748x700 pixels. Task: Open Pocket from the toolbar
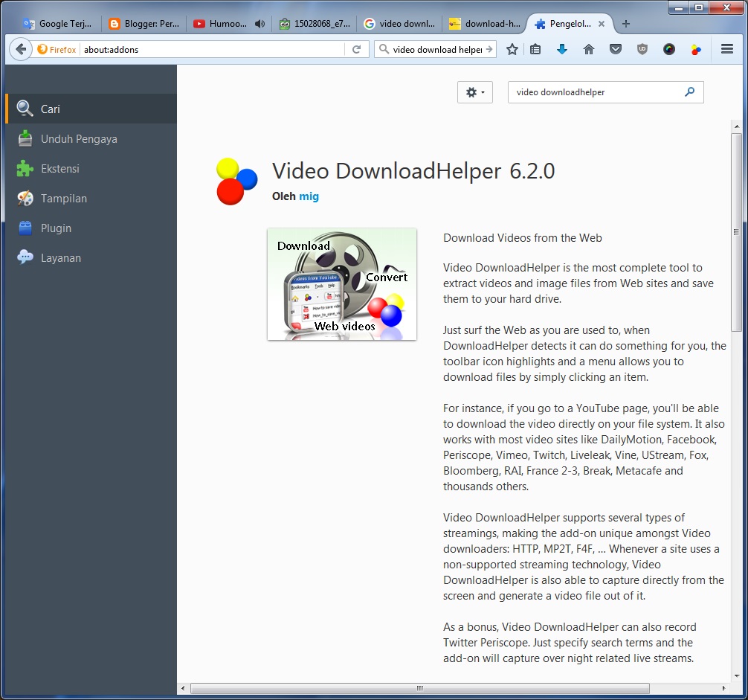pos(615,49)
